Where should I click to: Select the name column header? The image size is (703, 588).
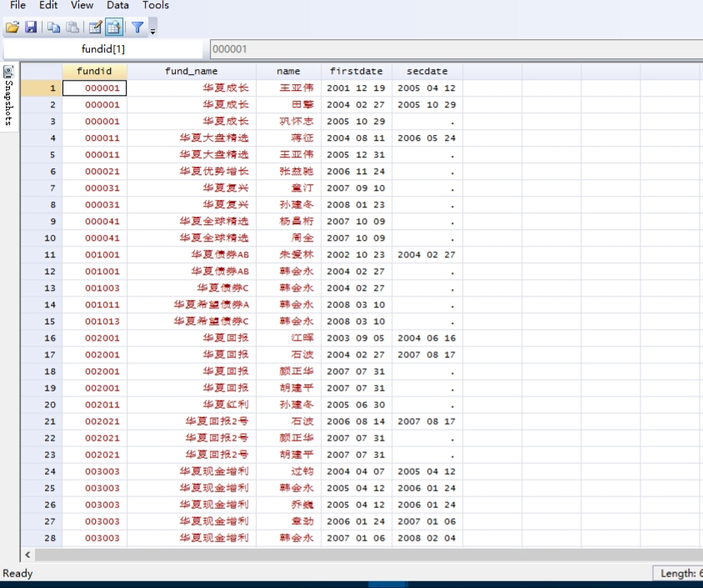288,72
